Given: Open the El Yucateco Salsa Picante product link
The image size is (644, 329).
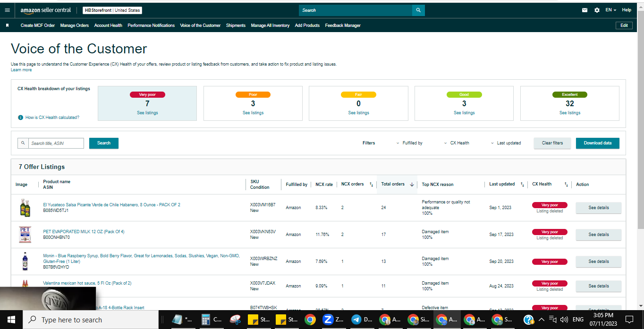Looking at the screenshot, I should pos(111,205).
